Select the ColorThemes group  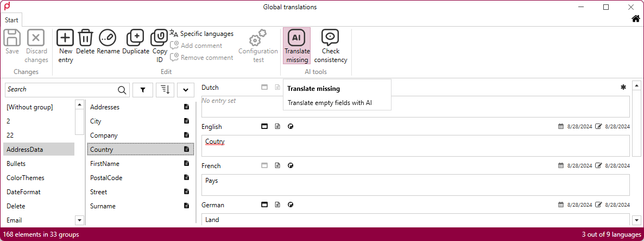pyautogui.click(x=39, y=178)
